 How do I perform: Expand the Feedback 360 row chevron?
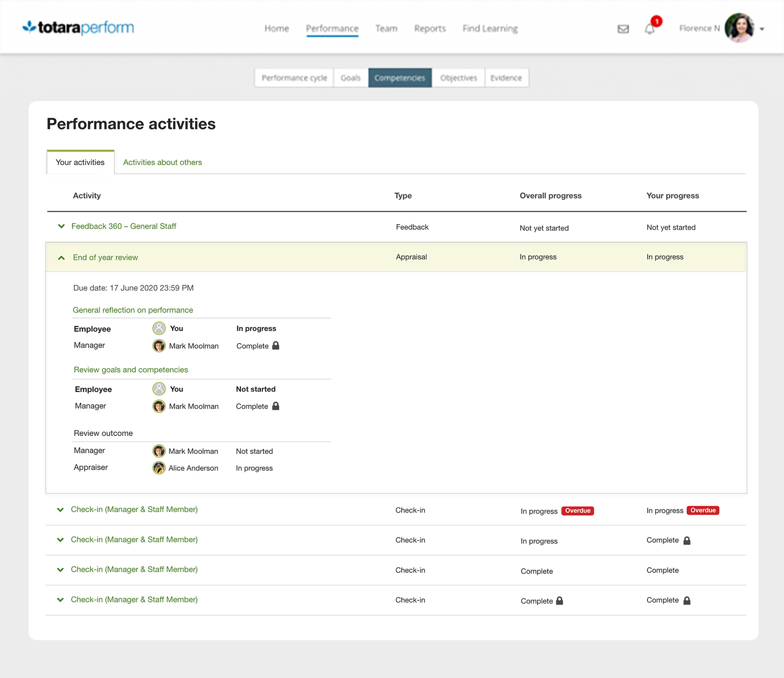[61, 226]
